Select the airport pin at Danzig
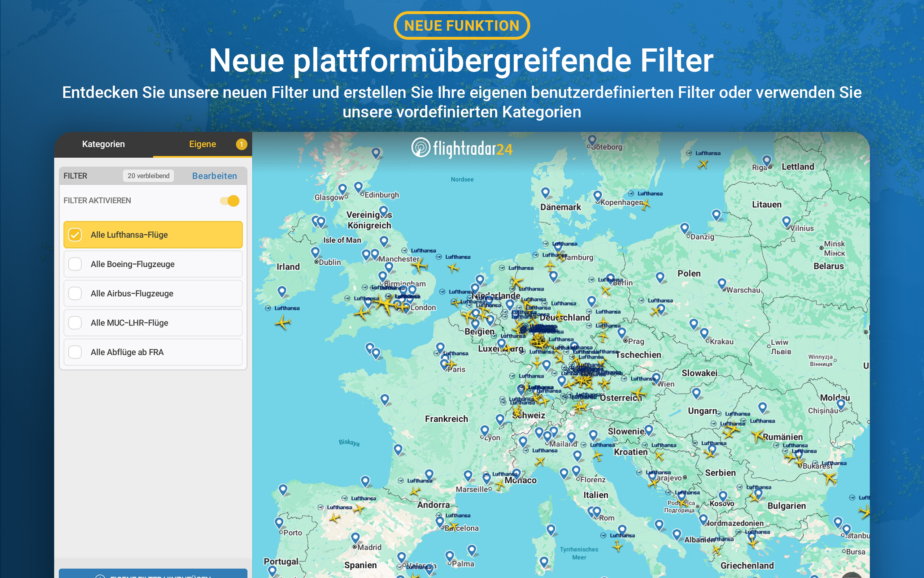 click(685, 228)
